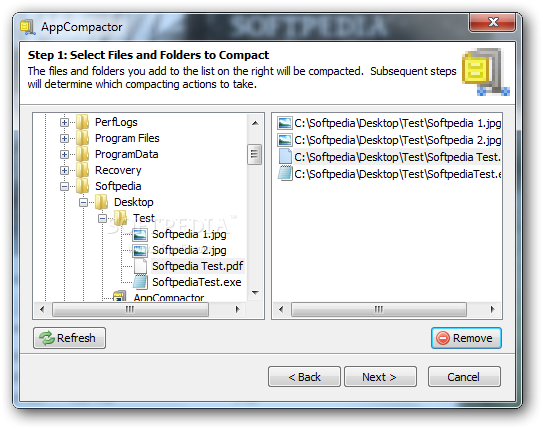The width and height of the screenshot is (543, 429).
Task: Click the Program Files folder icon
Action: [x=82, y=138]
